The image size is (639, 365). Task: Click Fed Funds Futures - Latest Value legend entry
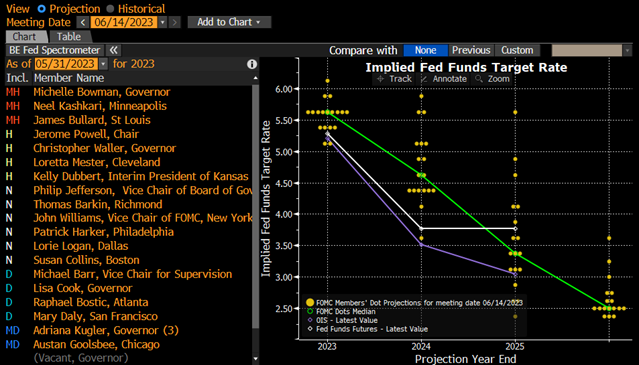(x=367, y=329)
